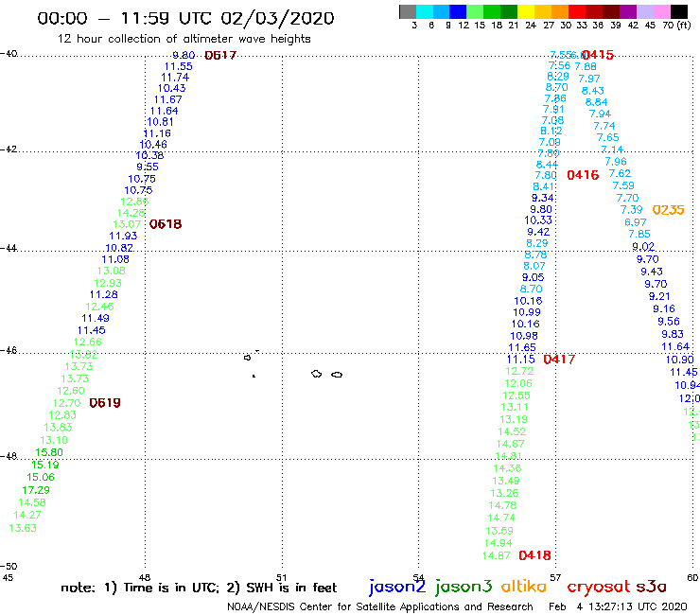
Task: Click the wave height value '10.33'
Action: pyautogui.click(x=538, y=220)
